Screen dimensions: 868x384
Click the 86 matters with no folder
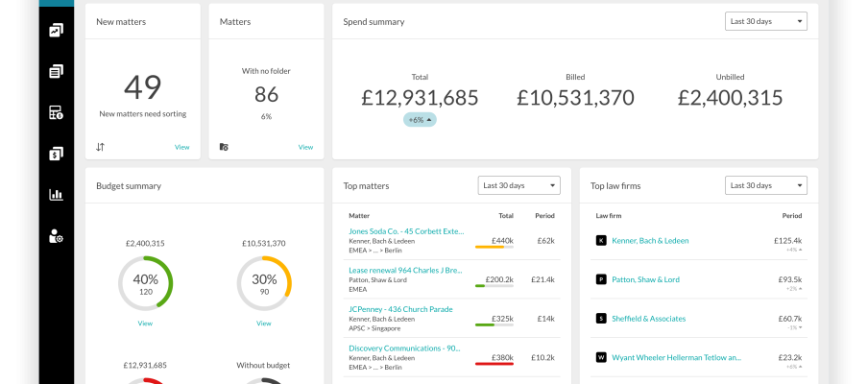[x=266, y=95]
